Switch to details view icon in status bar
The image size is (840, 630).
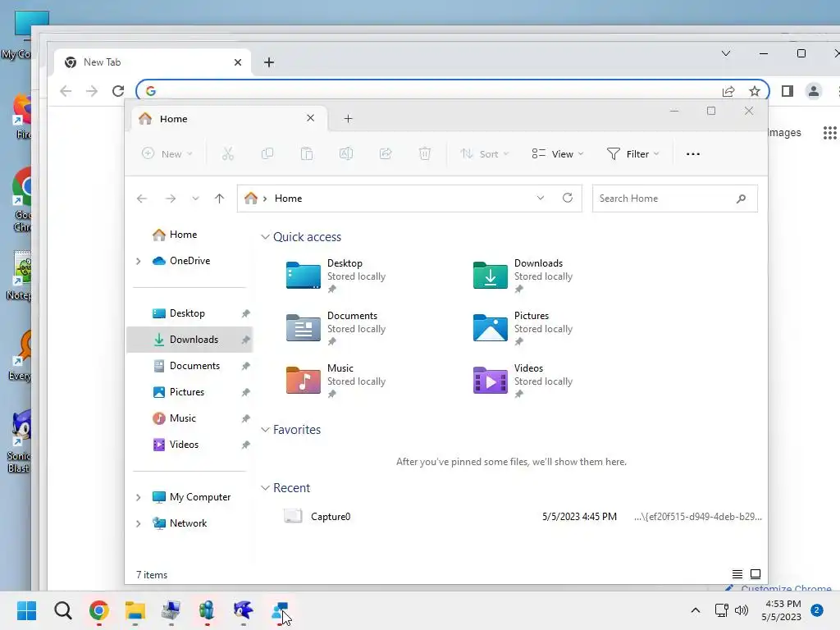point(737,574)
